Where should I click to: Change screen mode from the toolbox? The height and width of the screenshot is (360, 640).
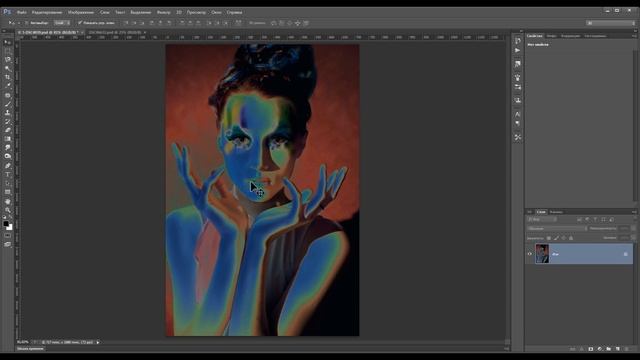pos(7,244)
